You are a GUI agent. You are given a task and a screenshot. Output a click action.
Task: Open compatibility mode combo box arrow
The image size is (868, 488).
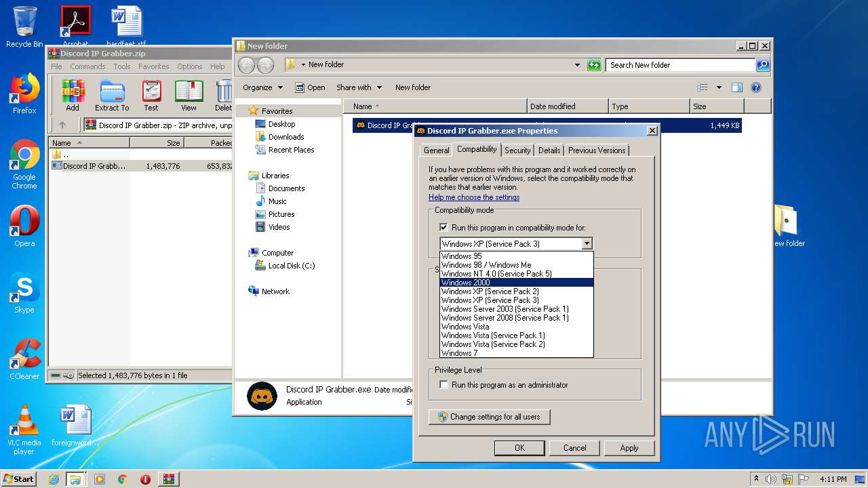(x=587, y=244)
